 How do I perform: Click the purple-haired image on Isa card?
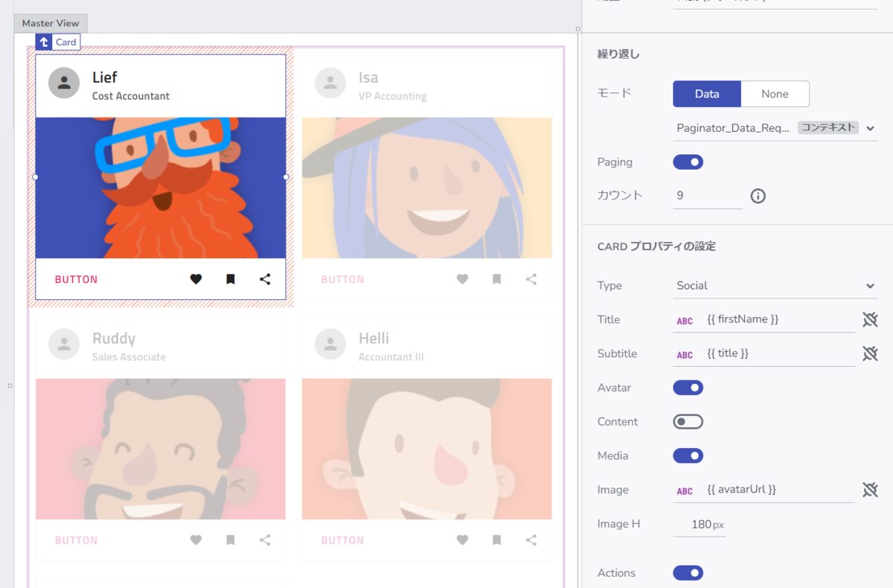pos(427,188)
